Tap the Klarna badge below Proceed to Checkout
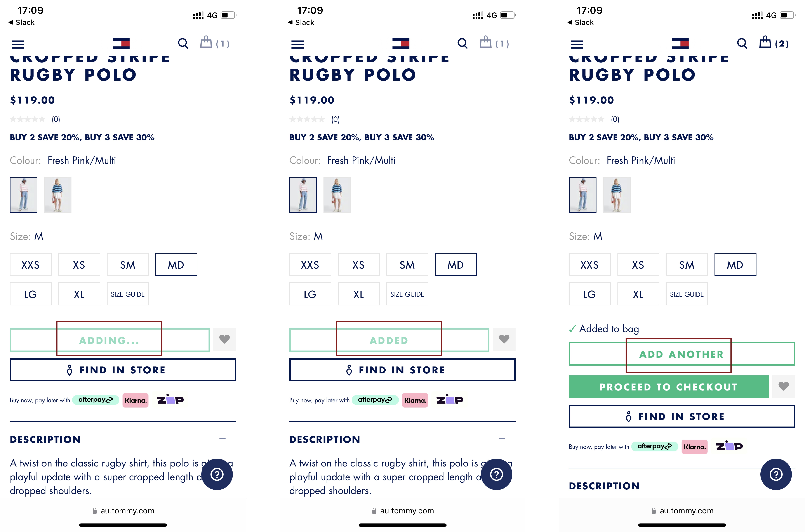The height and width of the screenshot is (532, 805). click(694, 447)
